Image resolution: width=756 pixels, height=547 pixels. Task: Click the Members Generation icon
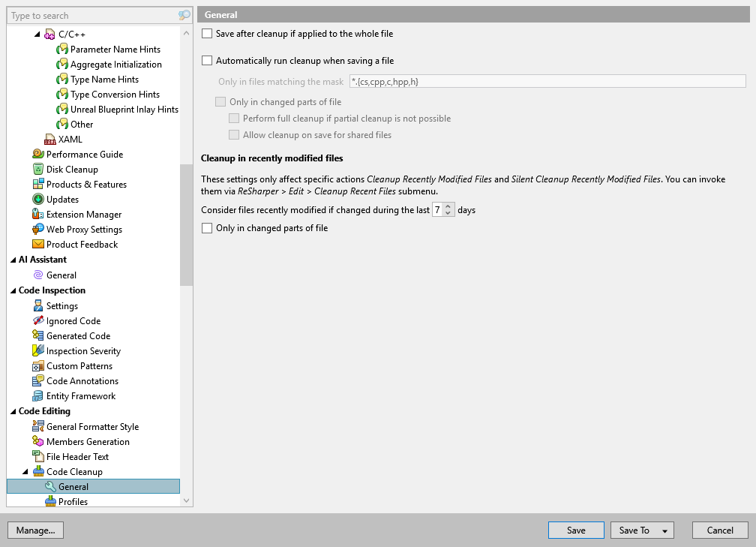(38, 441)
